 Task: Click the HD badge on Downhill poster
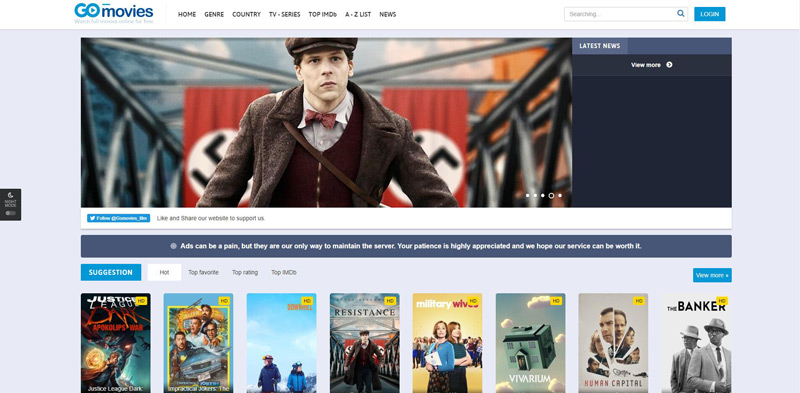click(307, 301)
